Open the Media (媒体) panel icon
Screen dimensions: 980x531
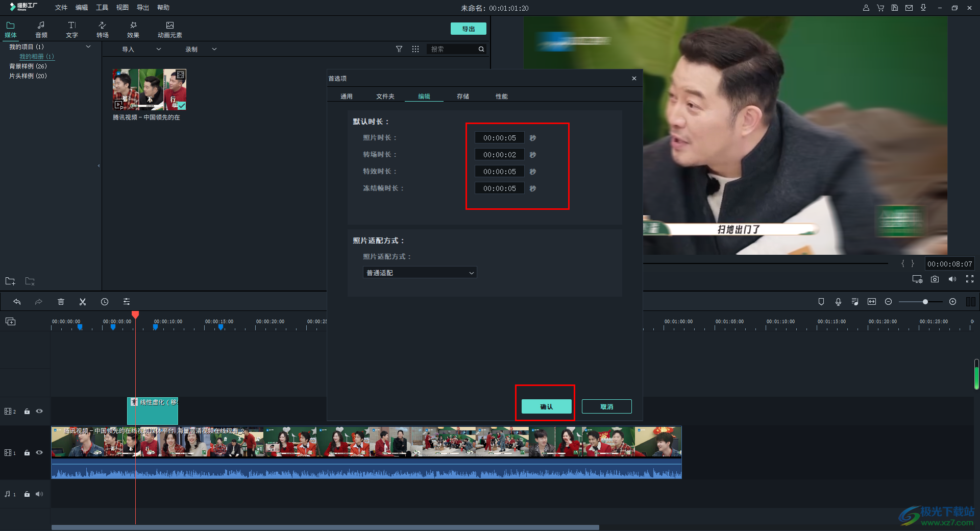click(10, 29)
